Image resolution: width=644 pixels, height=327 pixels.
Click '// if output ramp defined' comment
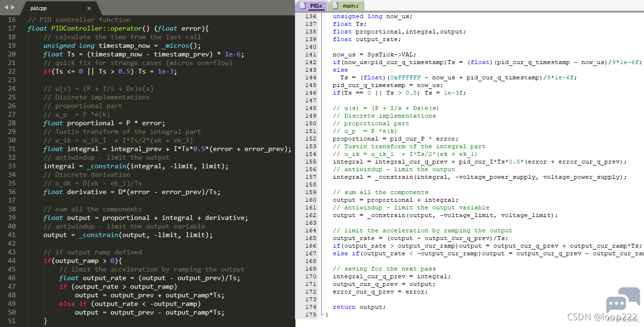(x=92, y=252)
